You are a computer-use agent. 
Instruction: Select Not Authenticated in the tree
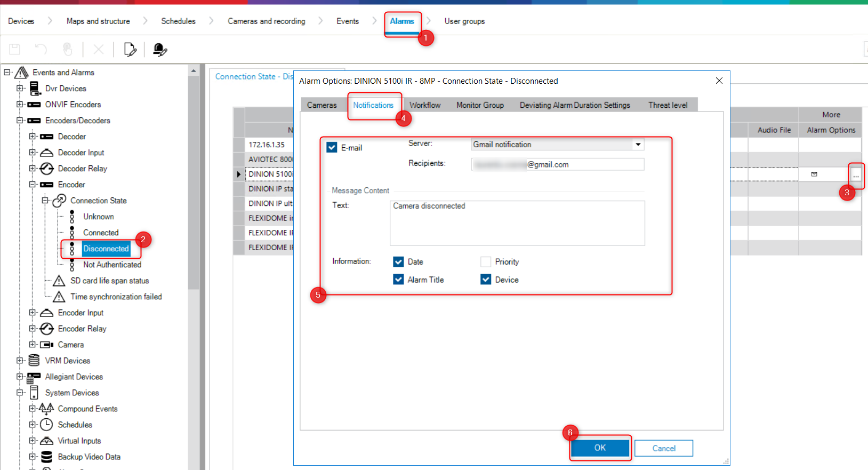pos(112,265)
